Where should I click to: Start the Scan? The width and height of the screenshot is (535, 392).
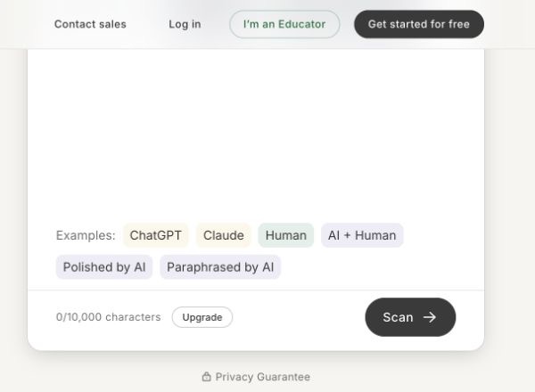(410, 317)
